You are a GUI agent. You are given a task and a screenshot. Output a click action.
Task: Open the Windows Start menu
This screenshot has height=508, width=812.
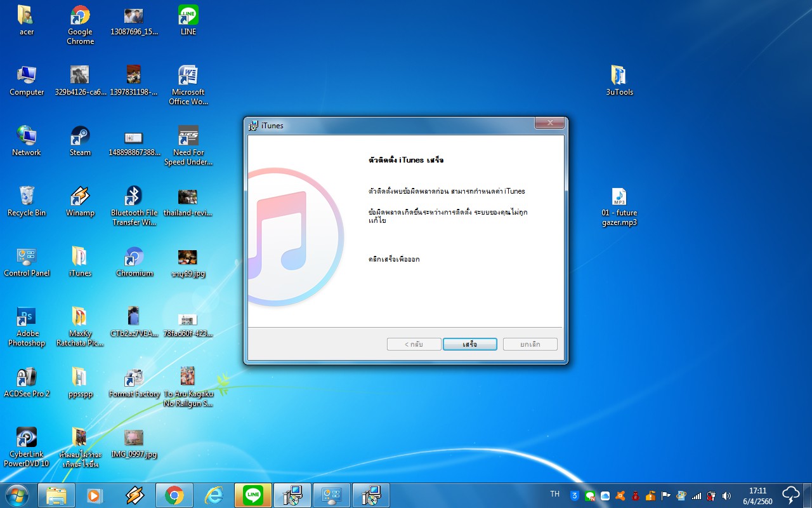[16, 495]
